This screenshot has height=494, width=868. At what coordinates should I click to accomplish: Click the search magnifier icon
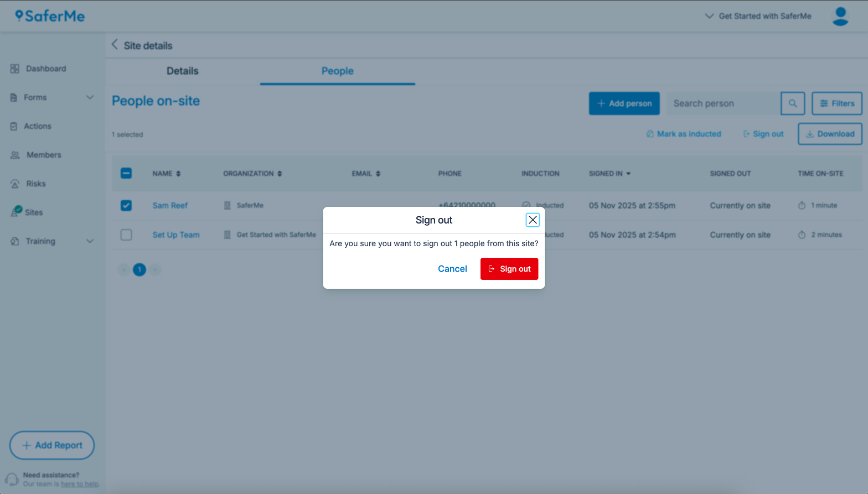[792, 103]
